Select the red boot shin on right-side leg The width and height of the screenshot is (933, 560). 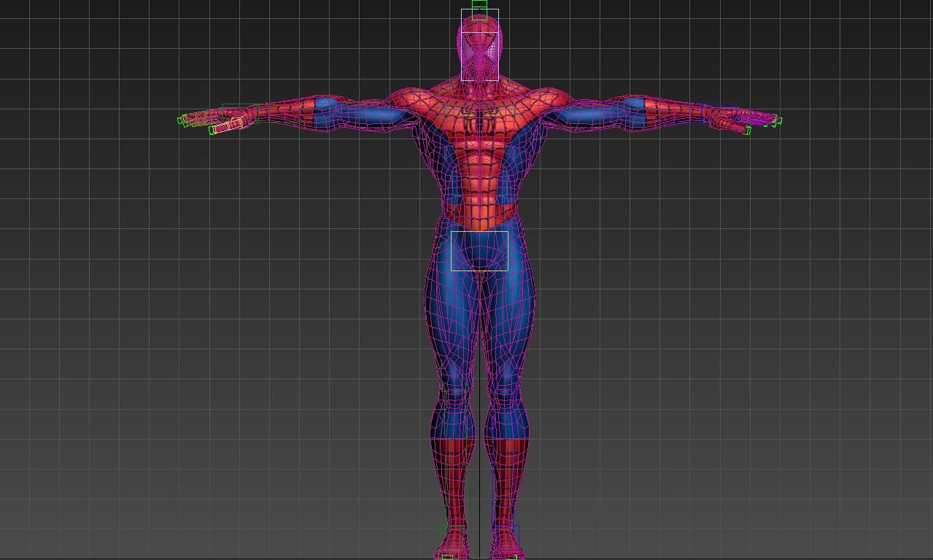510,467
